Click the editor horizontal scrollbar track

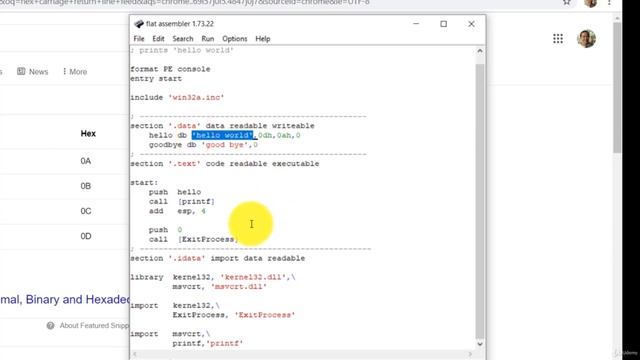302,354
